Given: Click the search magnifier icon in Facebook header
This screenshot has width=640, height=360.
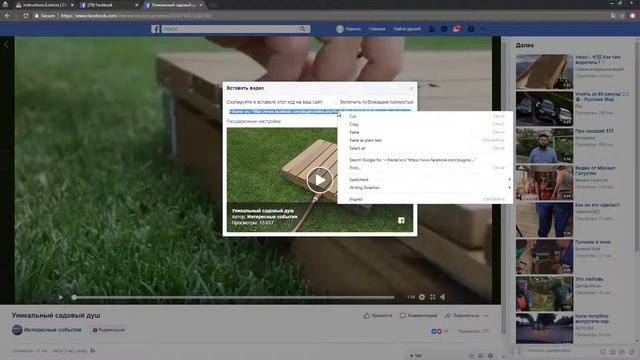Looking at the screenshot, I should coord(302,29).
